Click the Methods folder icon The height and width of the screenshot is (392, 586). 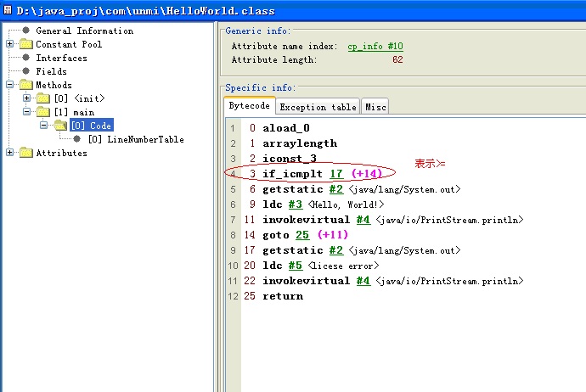click(x=25, y=85)
